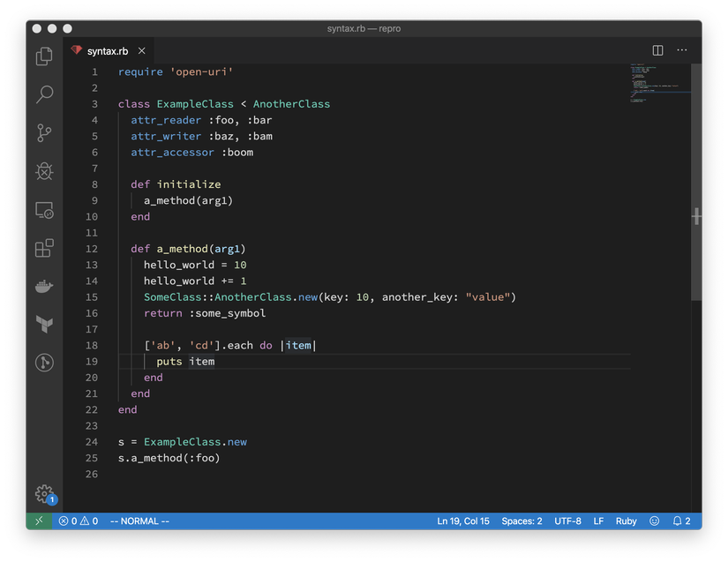Click the Ln 19, Col 15 indicator
This screenshot has width=728, height=562.
click(463, 521)
